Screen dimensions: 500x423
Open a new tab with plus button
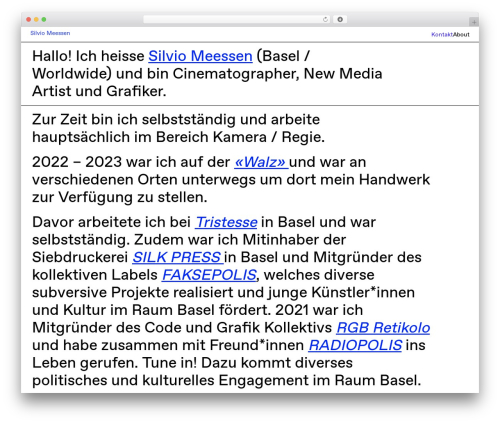(474, 22)
